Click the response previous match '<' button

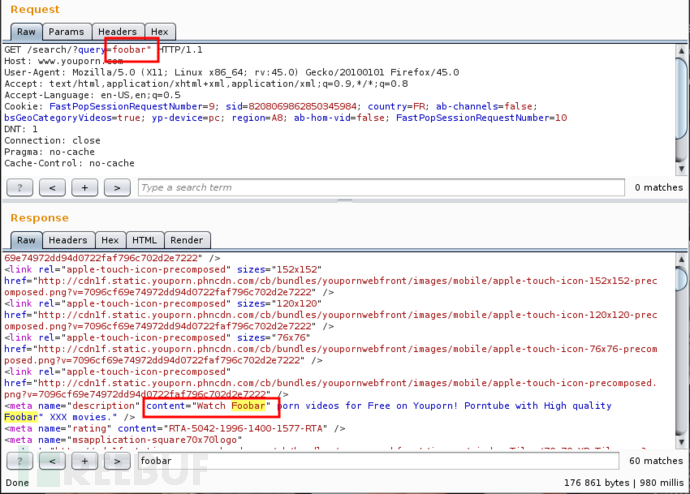(x=52, y=461)
